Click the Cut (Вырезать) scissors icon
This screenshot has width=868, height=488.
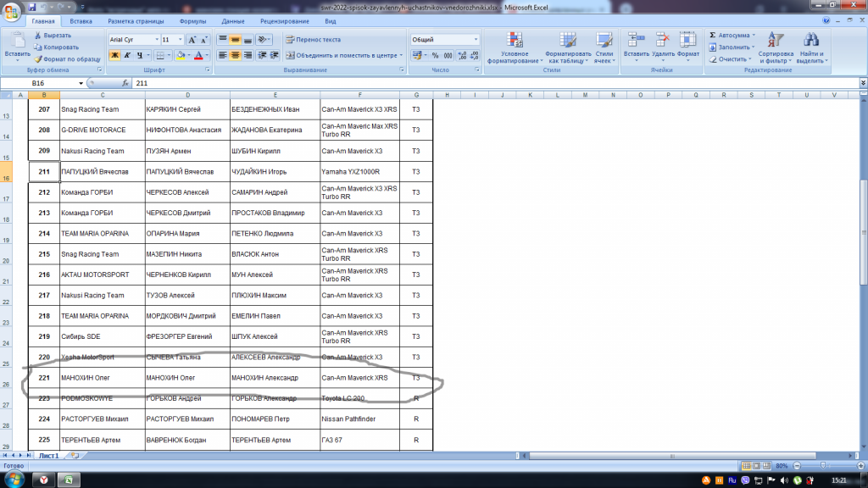click(x=38, y=36)
